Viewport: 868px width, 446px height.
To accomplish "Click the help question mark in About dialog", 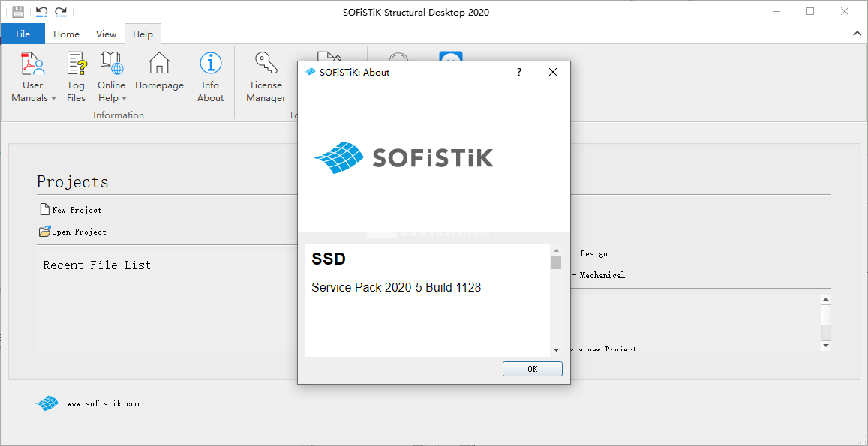I will 519,73.
